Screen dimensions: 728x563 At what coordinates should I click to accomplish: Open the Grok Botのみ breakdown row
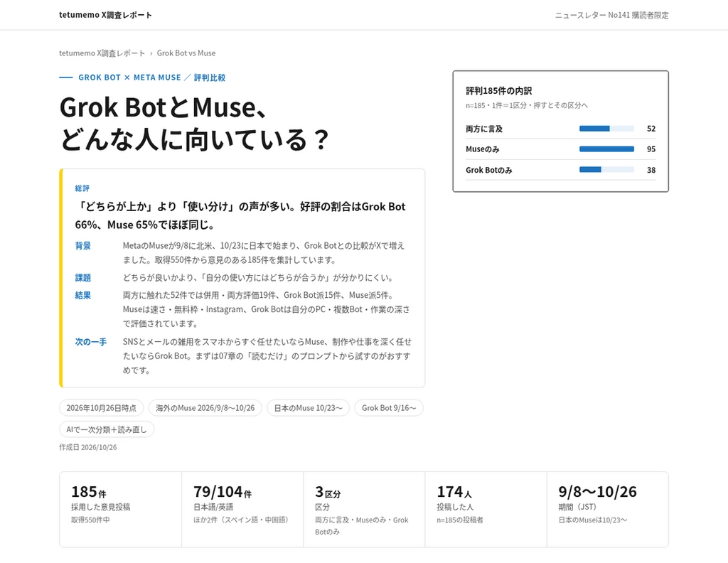pyautogui.click(x=560, y=170)
